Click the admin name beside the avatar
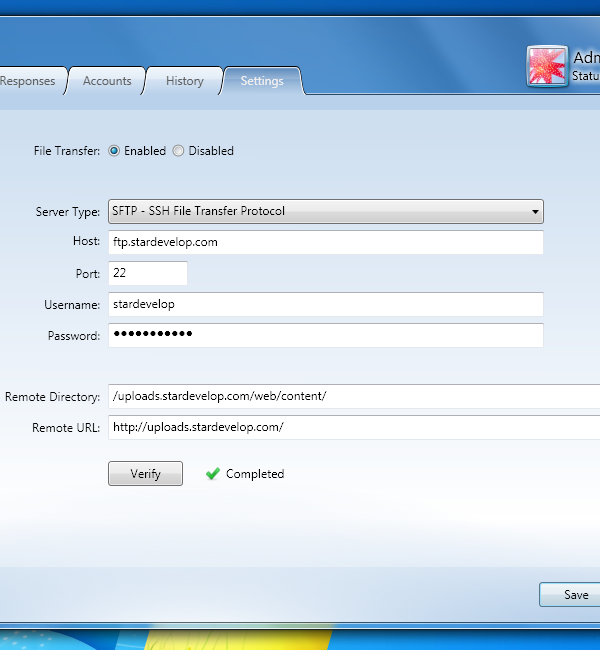The width and height of the screenshot is (600, 650). coord(586,58)
